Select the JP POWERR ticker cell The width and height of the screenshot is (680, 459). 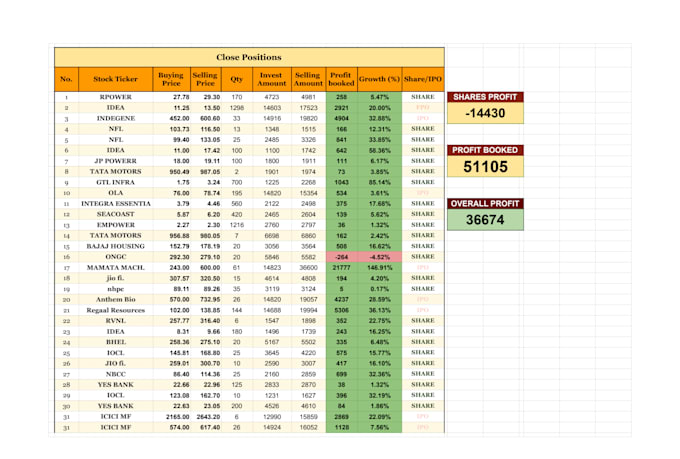pos(115,161)
